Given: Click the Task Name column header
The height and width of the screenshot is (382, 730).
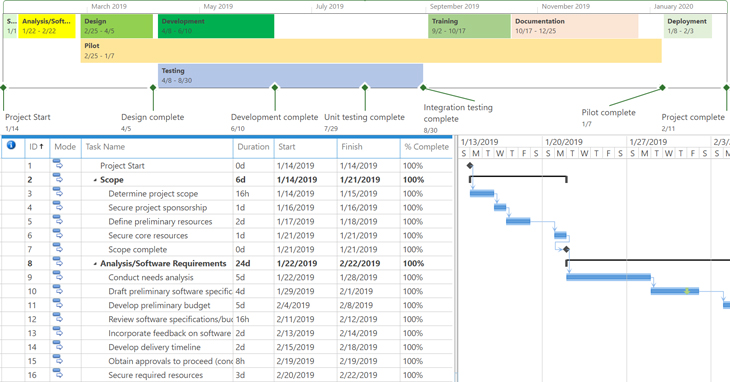Looking at the screenshot, I should pyautogui.click(x=157, y=147).
